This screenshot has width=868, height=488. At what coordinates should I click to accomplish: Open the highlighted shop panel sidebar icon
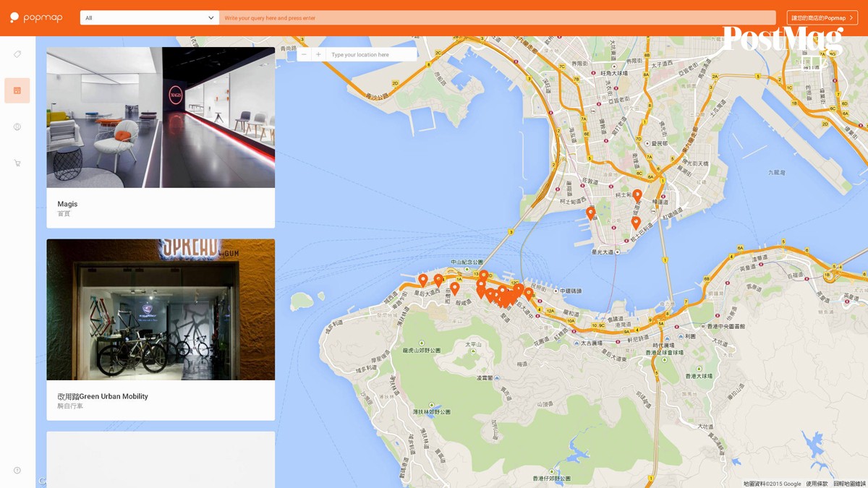click(x=17, y=90)
